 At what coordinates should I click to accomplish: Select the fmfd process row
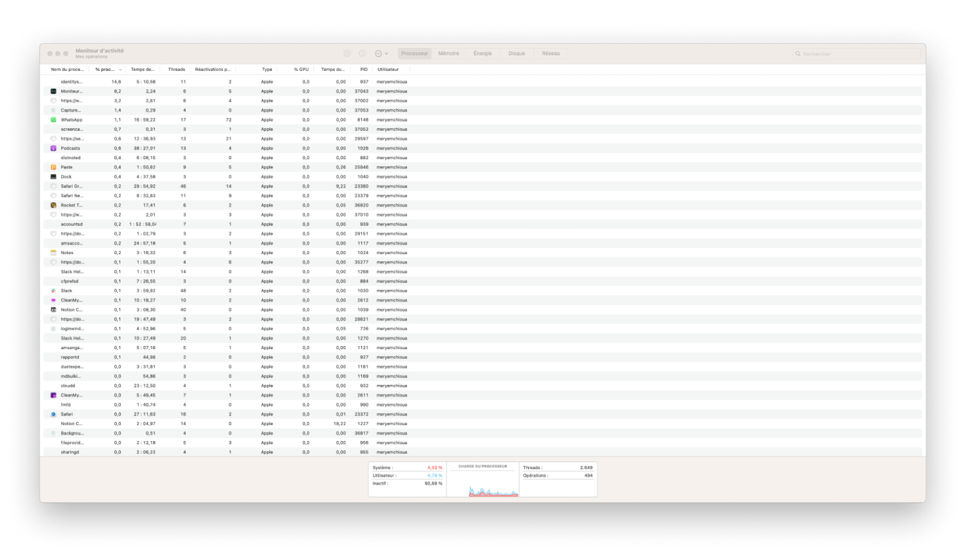pyautogui.click(x=483, y=405)
